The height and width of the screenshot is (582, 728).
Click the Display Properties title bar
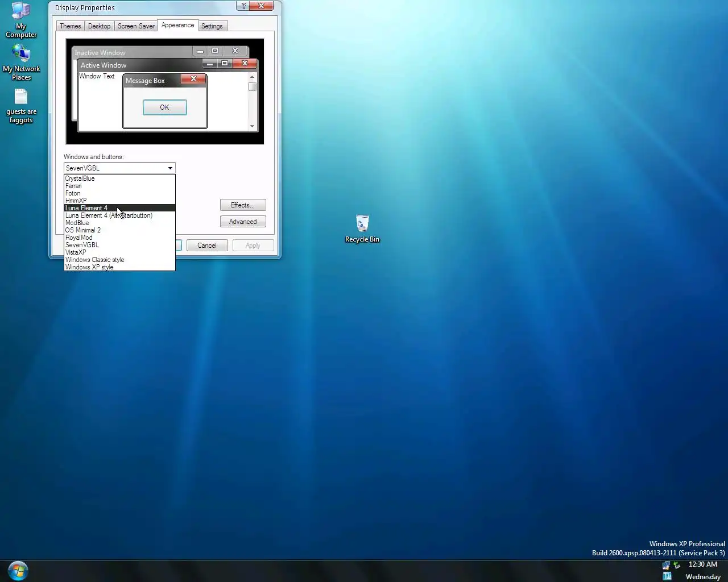pos(142,7)
